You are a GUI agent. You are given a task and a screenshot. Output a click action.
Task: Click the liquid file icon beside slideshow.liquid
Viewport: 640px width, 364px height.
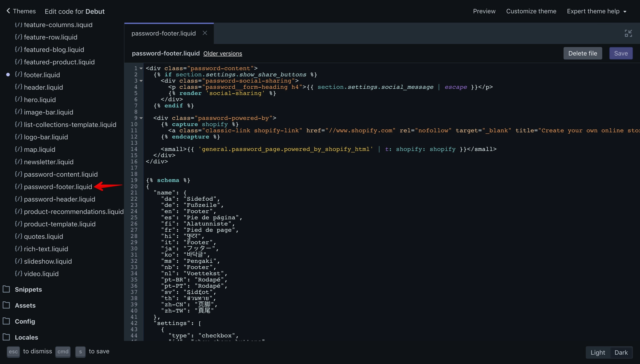click(x=18, y=261)
